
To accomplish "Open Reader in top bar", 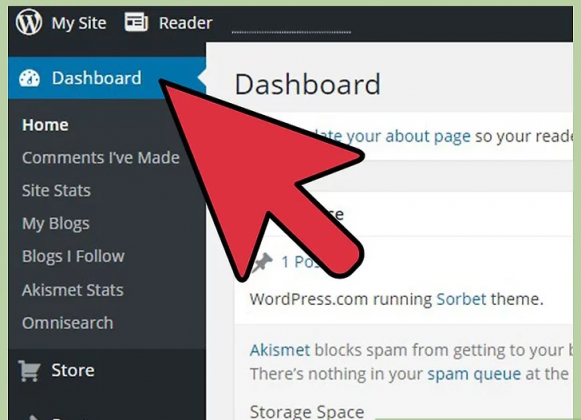I will pyautogui.click(x=185, y=23).
